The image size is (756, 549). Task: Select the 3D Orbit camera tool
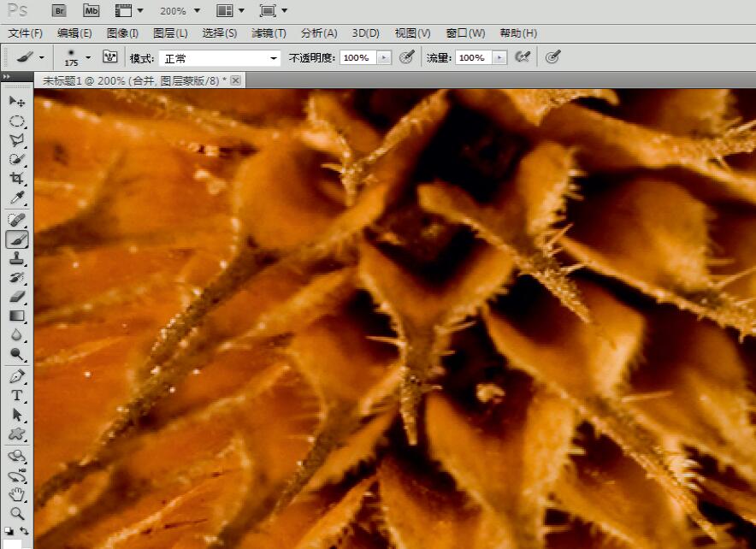[17, 475]
